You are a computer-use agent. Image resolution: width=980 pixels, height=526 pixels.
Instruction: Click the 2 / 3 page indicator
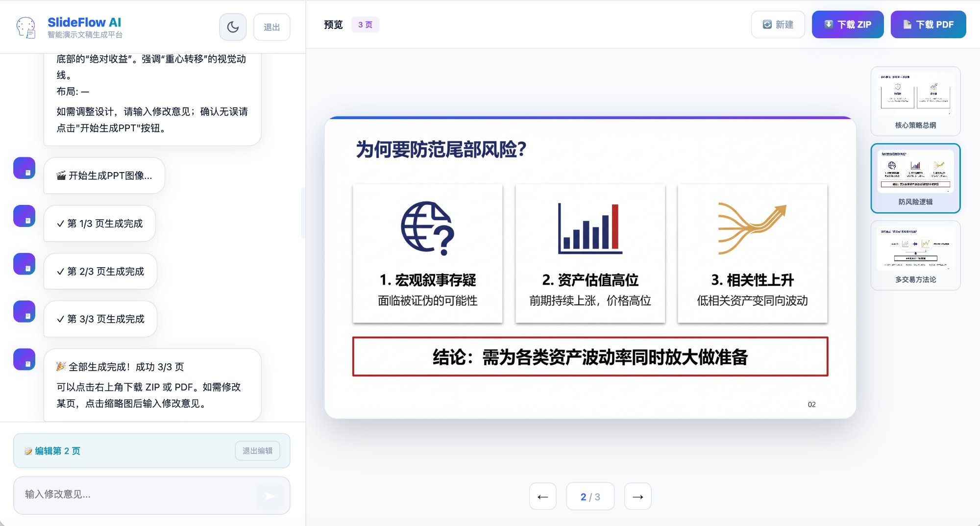click(590, 496)
